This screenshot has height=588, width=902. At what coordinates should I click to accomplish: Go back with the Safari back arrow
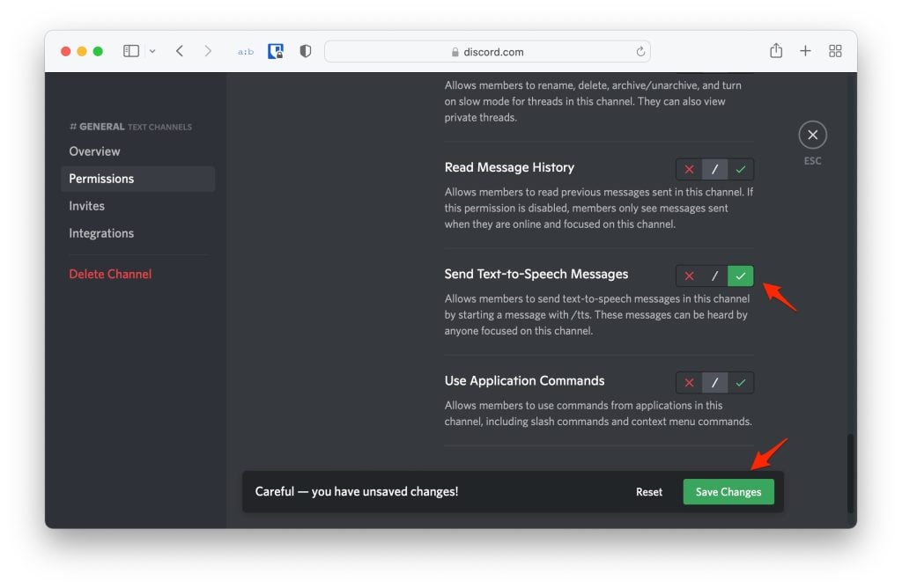(180, 51)
